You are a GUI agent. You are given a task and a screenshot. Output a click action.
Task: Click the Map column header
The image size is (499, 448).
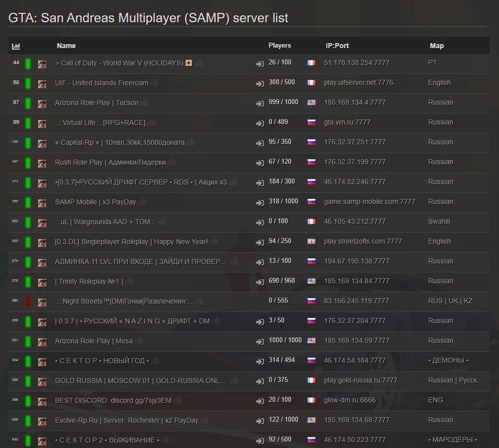click(437, 46)
